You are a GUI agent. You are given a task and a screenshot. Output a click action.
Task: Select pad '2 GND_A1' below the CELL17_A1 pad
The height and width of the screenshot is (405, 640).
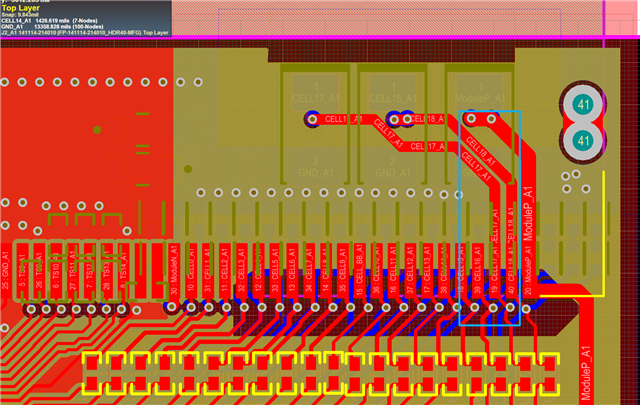(315, 165)
